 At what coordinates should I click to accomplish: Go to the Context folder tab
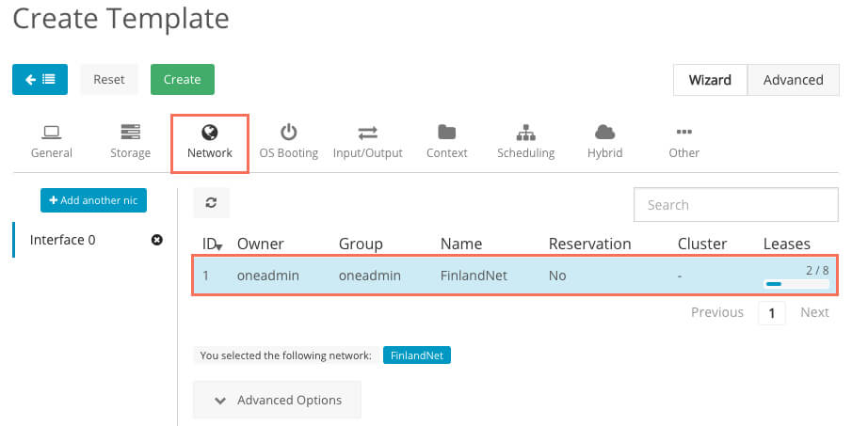(x=446, y=141)
